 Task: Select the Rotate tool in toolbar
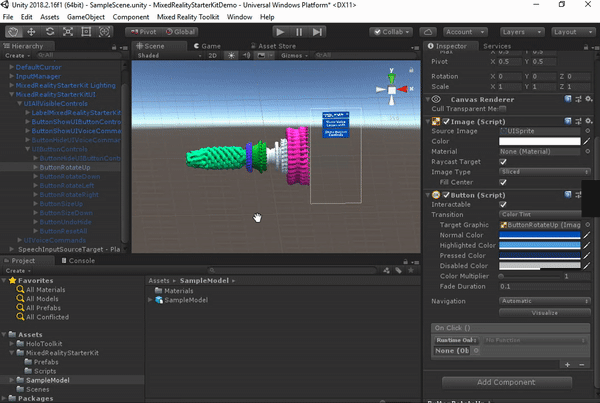[49, 32]
